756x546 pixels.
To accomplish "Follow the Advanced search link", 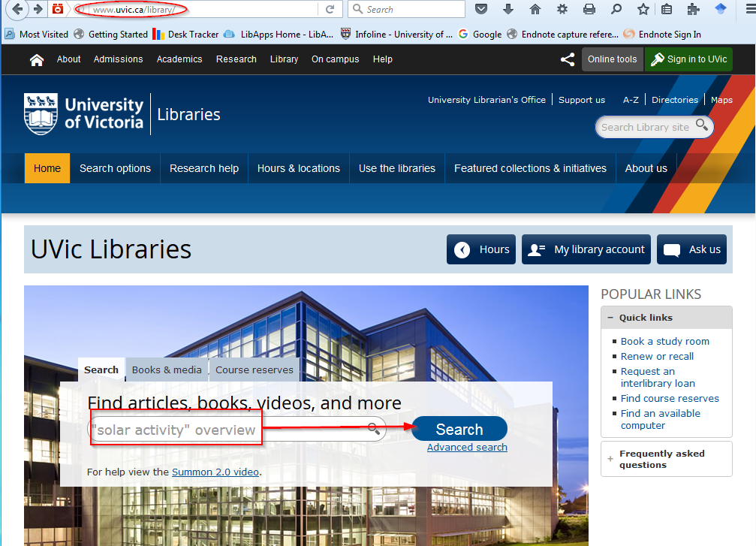I will click(x=467, y=447).
